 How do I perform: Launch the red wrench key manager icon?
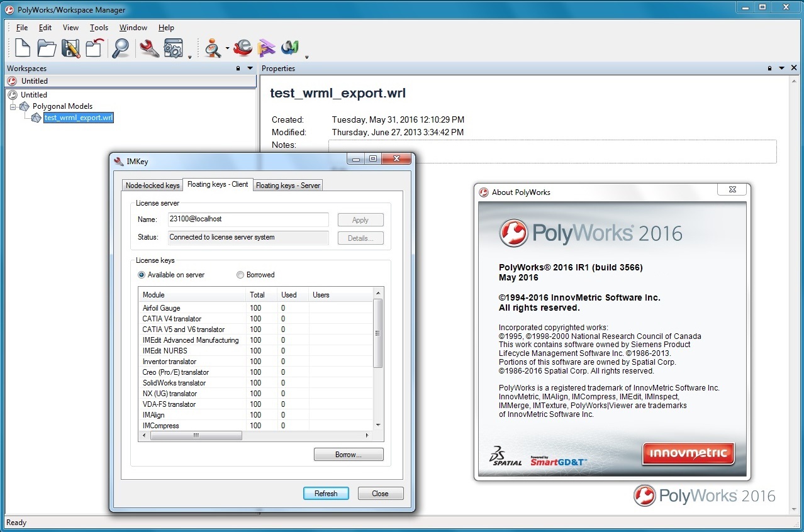149,48
